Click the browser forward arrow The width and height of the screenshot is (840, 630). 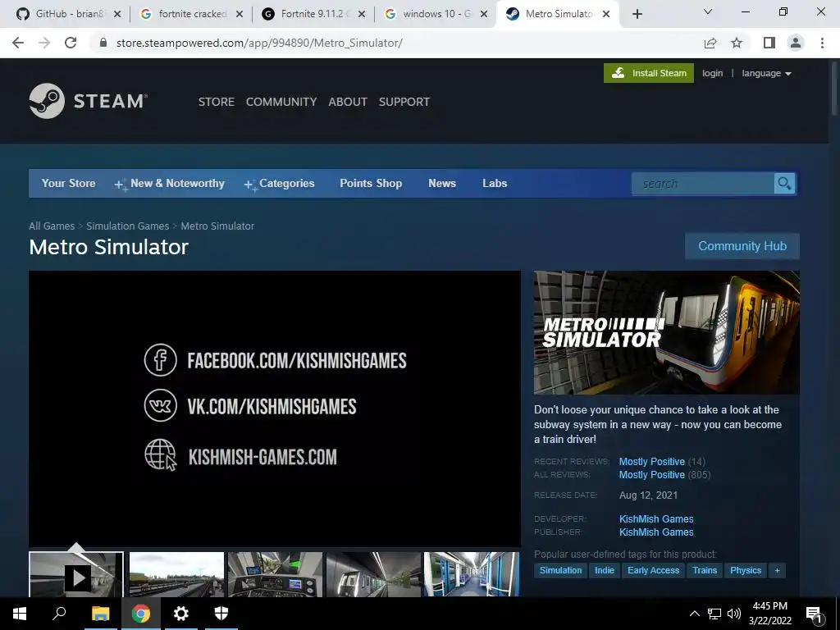coord(44,43)
